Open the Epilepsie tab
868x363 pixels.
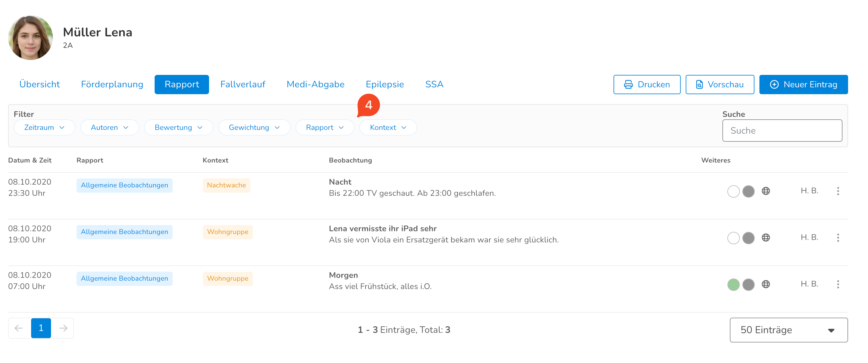coord(385,85)
